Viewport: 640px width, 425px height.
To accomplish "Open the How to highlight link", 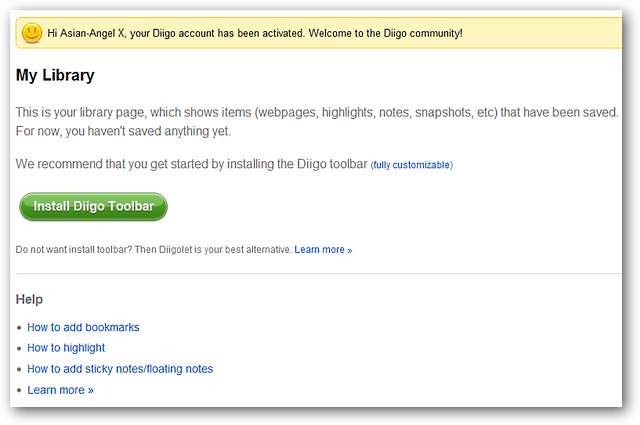I will (x=66, y=348).
